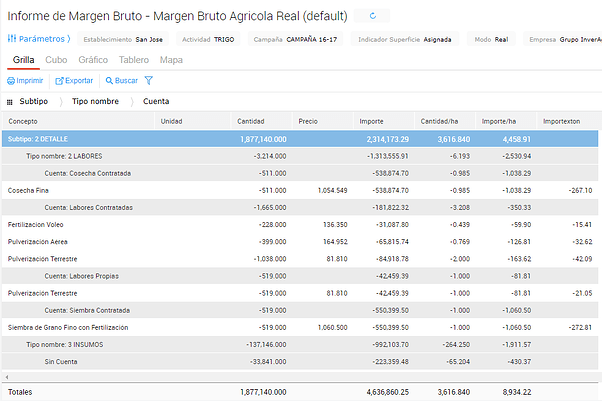Viewport: 602px width, 401px height.
Task: Click the 136.350 price cell
Action: (x=335, y=224)
